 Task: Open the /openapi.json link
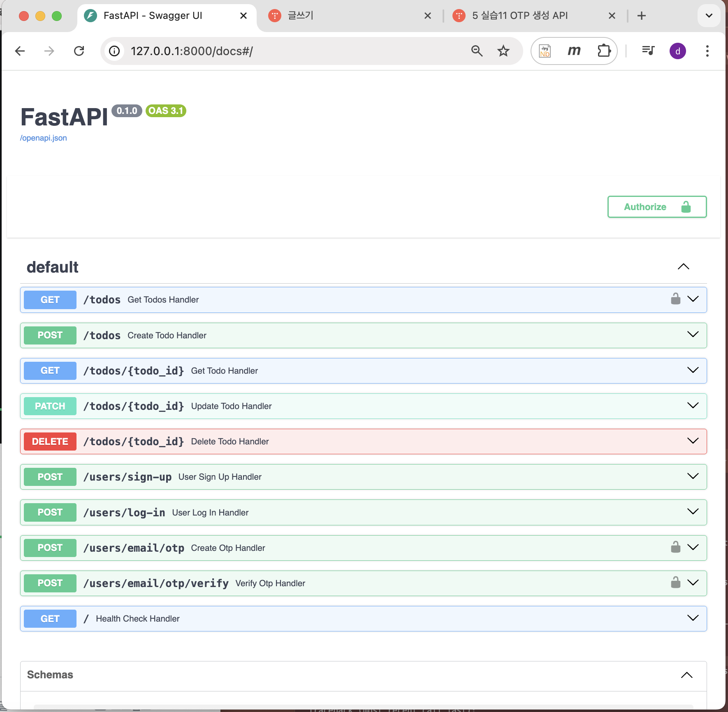pyautogui.click(x=44, y=138)
